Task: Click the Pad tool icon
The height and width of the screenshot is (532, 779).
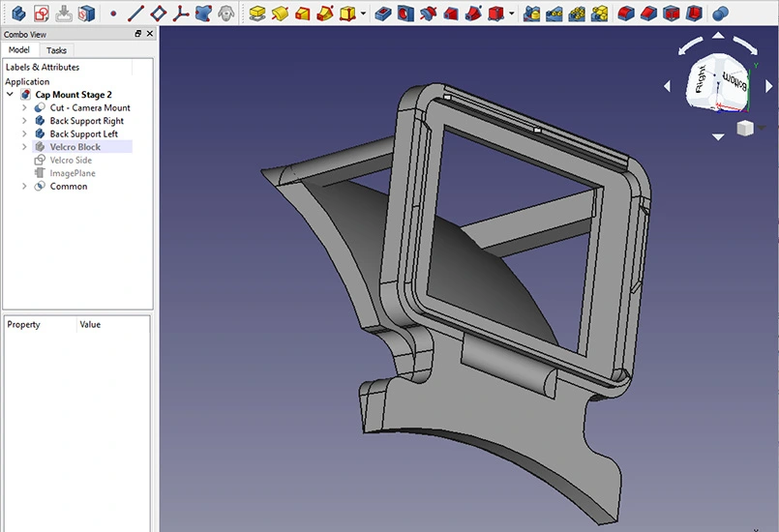Action: [x=256, y=14]
